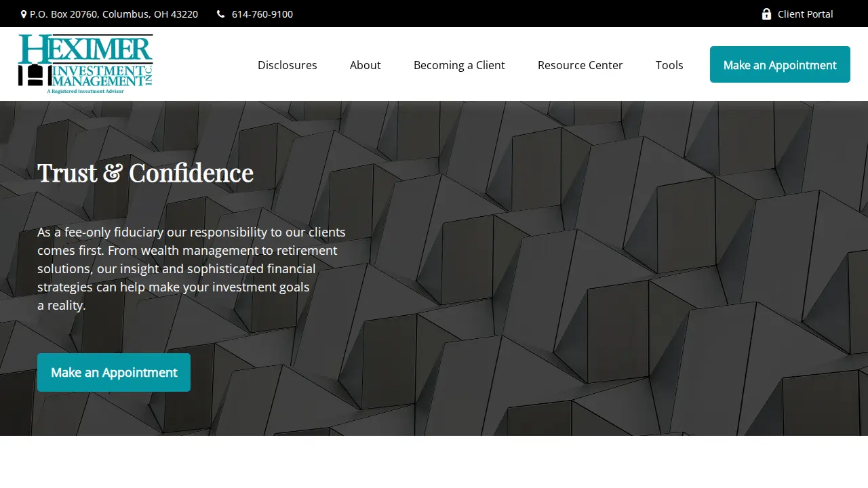Open the Client Portal link
This screenshot has height=488, width=868.
805,14
